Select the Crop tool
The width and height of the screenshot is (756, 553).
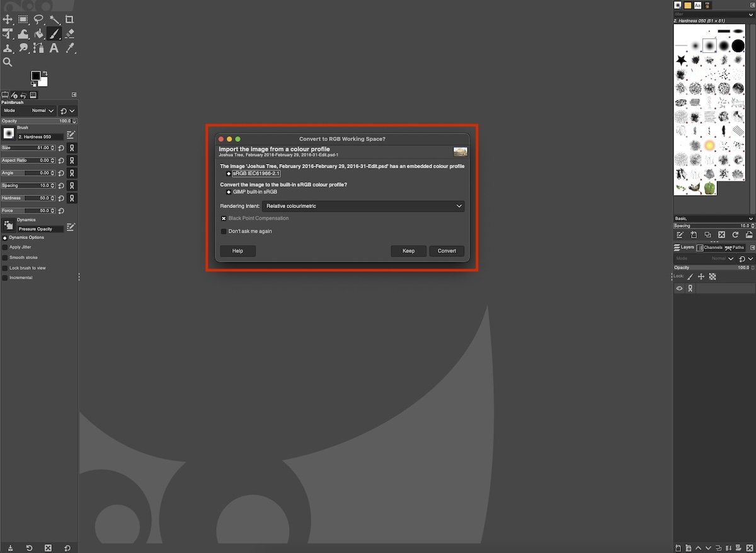coord(68,19)
